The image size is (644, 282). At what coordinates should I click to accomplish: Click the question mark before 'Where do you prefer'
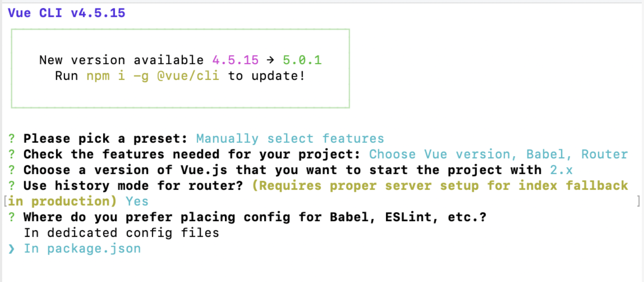12,217
